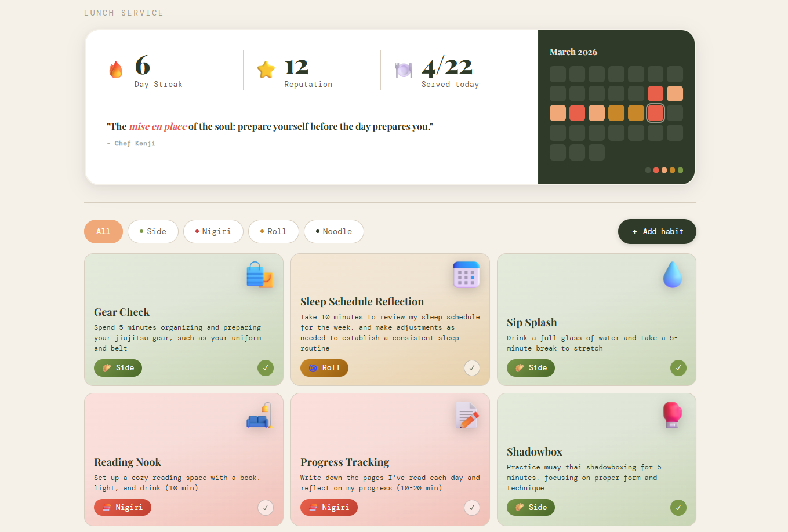Viewport: 788px width, 532px height.
Task: Click the boxing glove icon on Shadowbox
Action: (x=673, y=415)
